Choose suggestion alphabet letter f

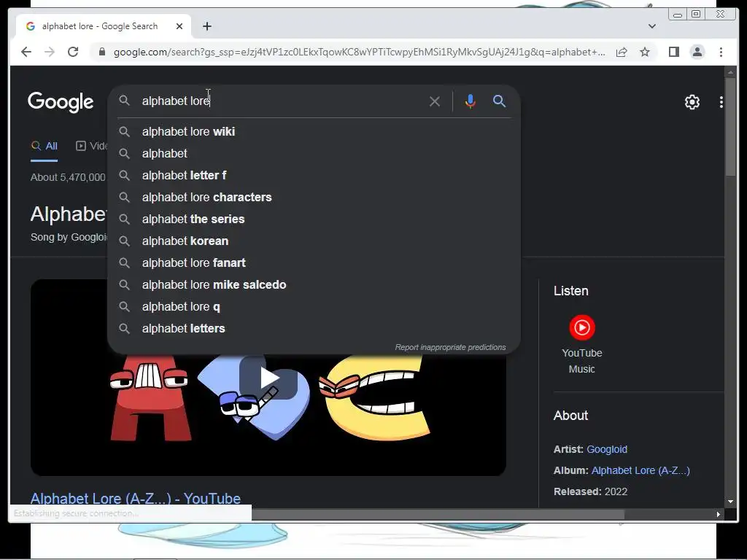(314, 175)
